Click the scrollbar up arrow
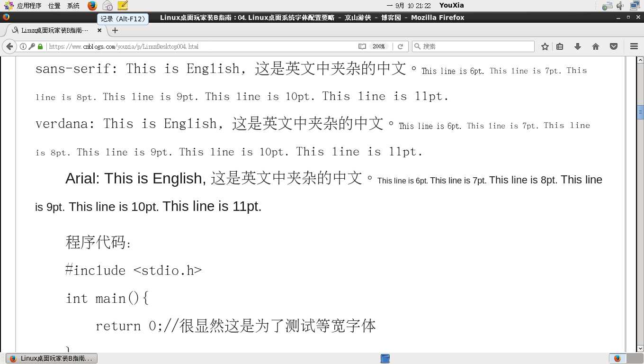644x364 pixels. (x=640, y=60)
